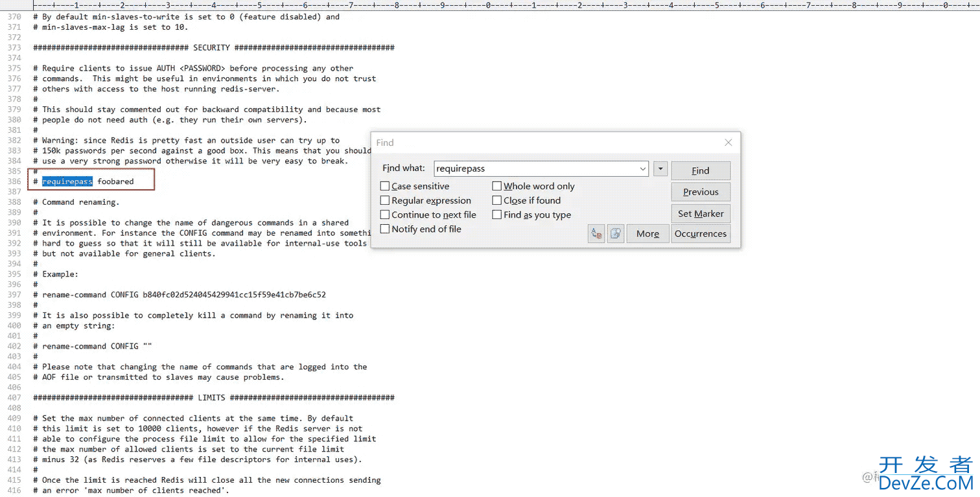Open the small arrow menu beside Find what

tap(660, 168)
